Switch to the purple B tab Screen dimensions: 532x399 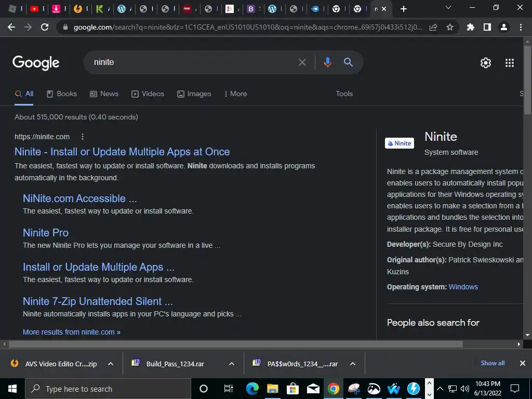coord(251,9)
